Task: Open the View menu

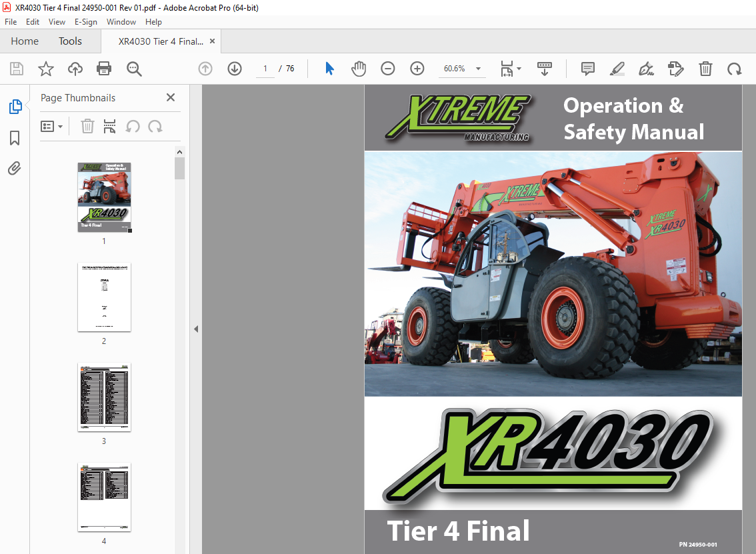Action: click(x=57, y=22)
